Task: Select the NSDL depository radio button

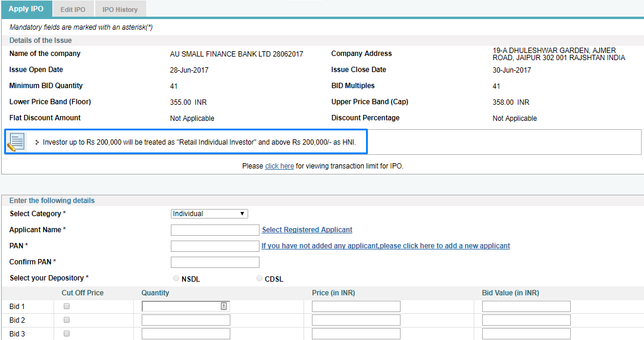Action: point(176,278)
